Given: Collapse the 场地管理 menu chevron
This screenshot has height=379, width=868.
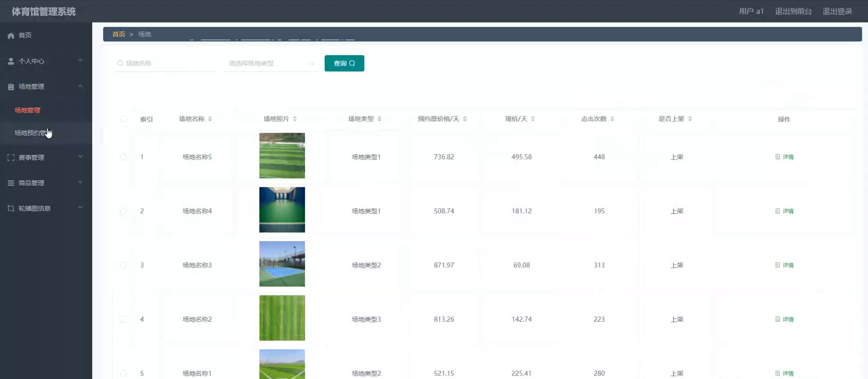Looking at the screenshot, I should (80, 86).
